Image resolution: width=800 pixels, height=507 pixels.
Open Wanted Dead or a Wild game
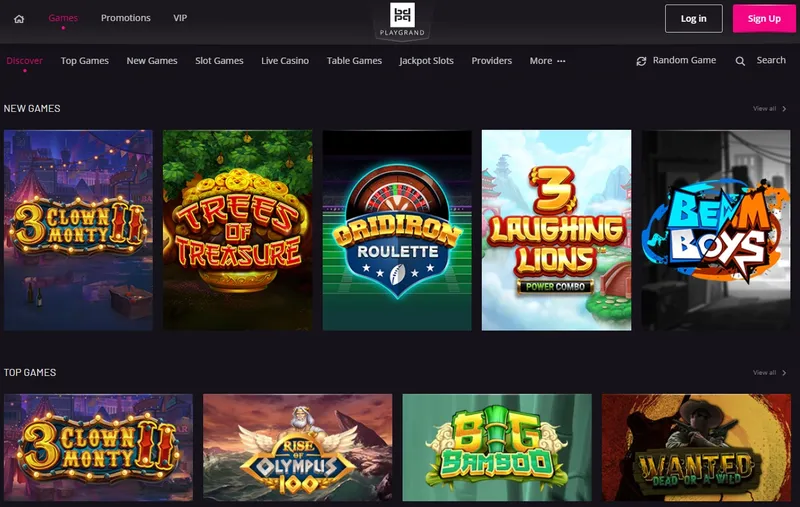pos(696,447)
